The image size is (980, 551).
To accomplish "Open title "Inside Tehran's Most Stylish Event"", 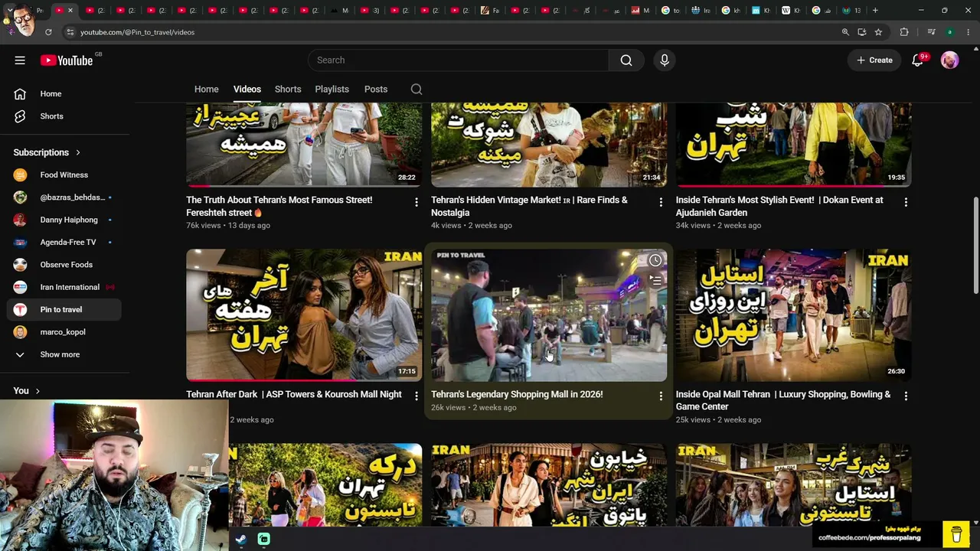I will tap(779, 206).
